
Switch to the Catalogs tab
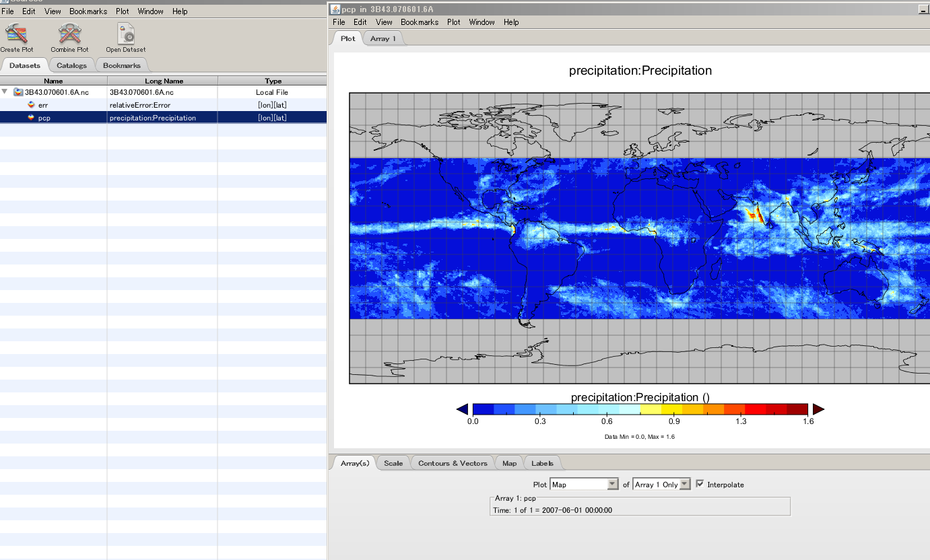point(71,65)
